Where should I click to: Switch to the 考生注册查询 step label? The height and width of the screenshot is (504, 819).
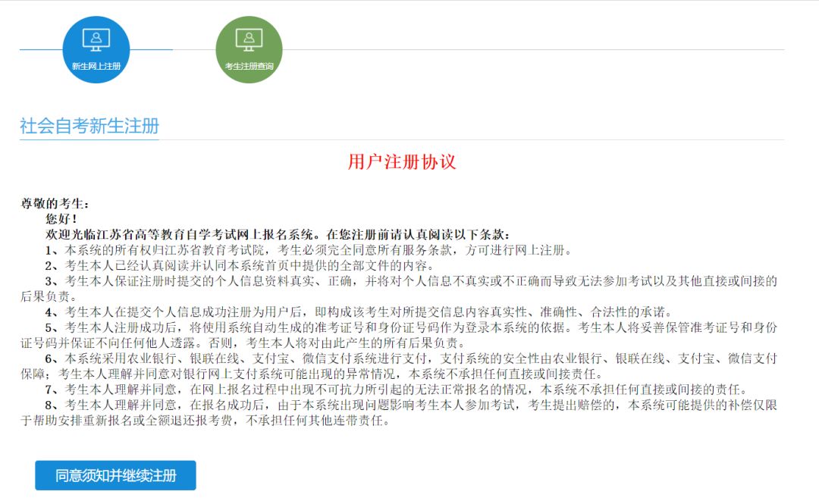[x=249, y=67]
